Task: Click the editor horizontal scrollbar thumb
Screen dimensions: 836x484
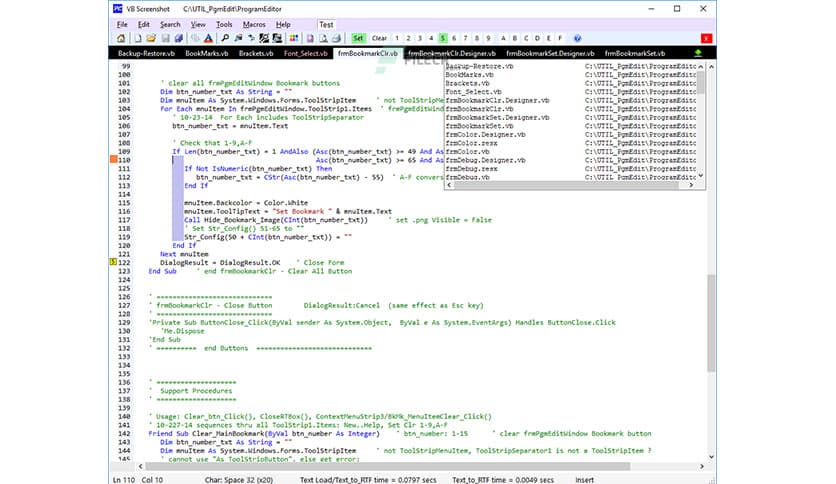Action: [x=387, y=466]
